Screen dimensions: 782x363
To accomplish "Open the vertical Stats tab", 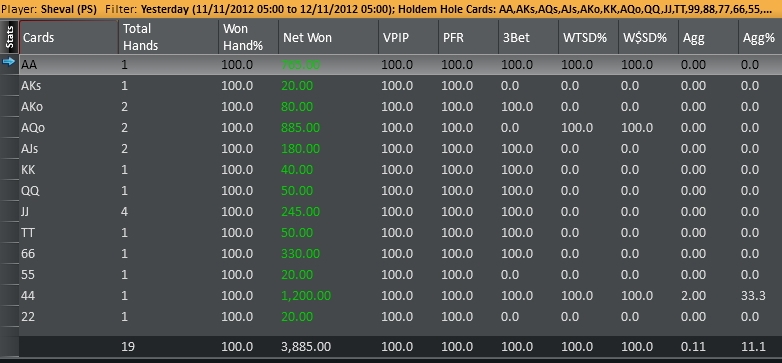I will 9,37.
